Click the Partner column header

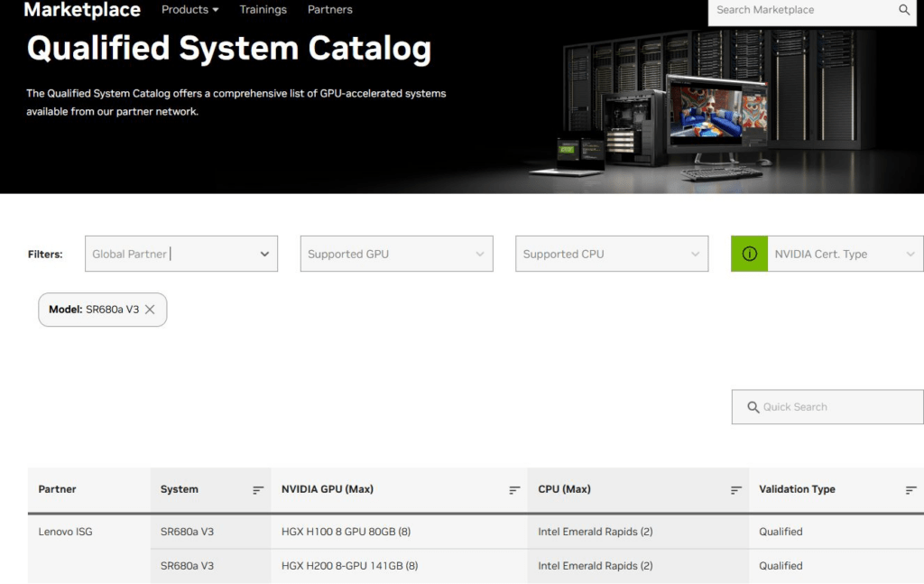click(57, 489)
